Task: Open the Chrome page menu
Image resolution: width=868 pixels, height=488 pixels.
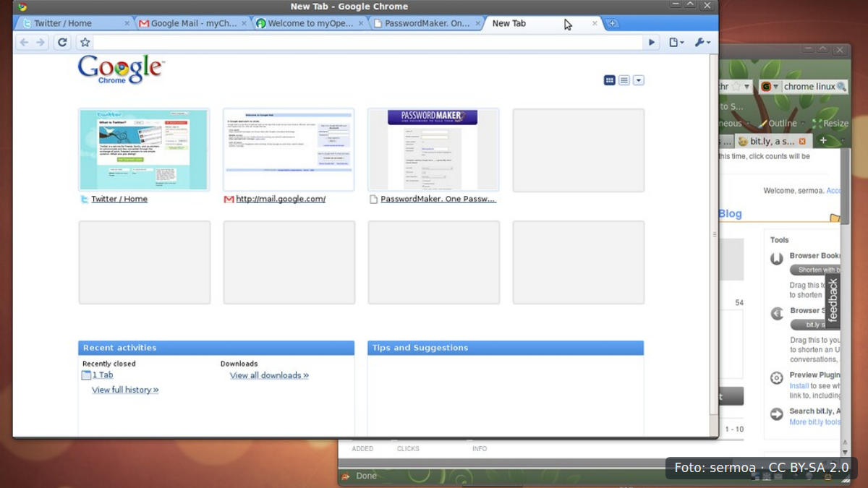Action: point(676,43)
